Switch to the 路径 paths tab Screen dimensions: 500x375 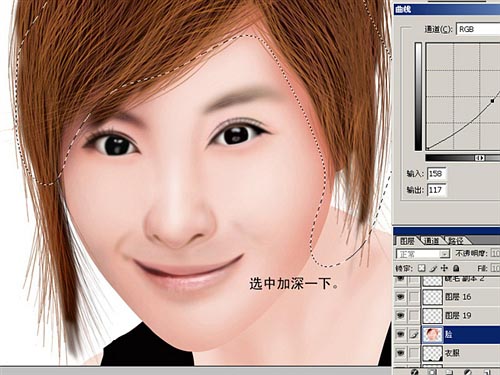pyautogui.click(x=456, y=241)
